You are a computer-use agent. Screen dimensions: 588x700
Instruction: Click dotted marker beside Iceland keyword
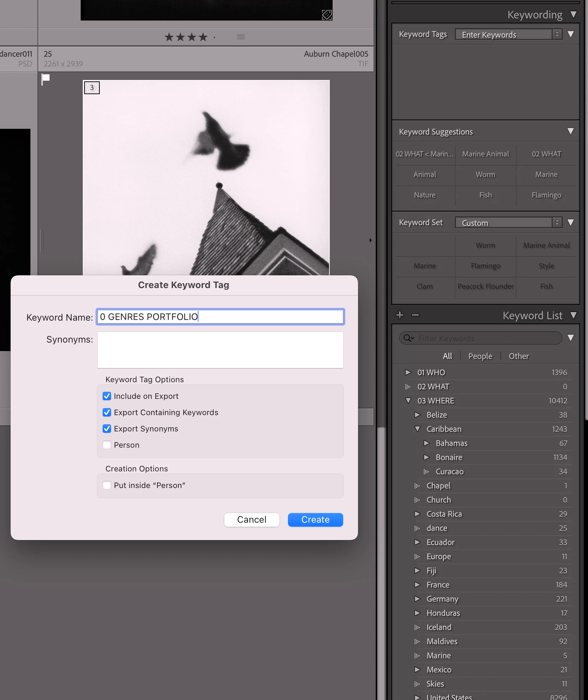tap(417, 627)
